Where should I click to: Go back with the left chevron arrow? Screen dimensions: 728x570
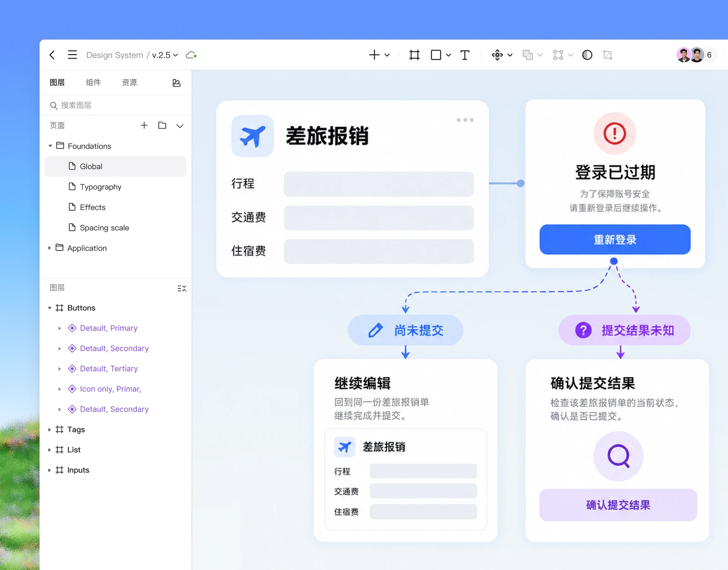click(x=52, y=55)
